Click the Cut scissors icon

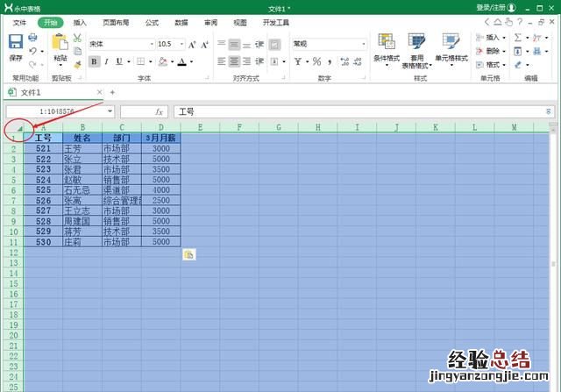tap(77, 39)
